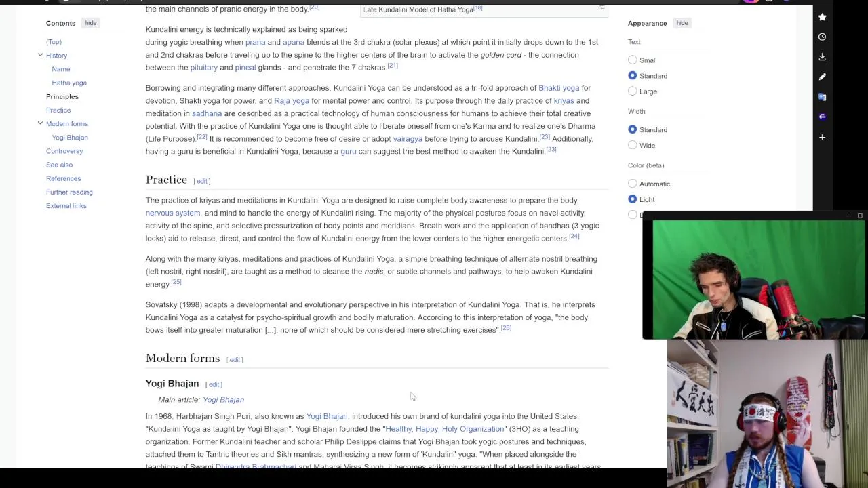Collapse the Modern forms section in Contents

40,123
